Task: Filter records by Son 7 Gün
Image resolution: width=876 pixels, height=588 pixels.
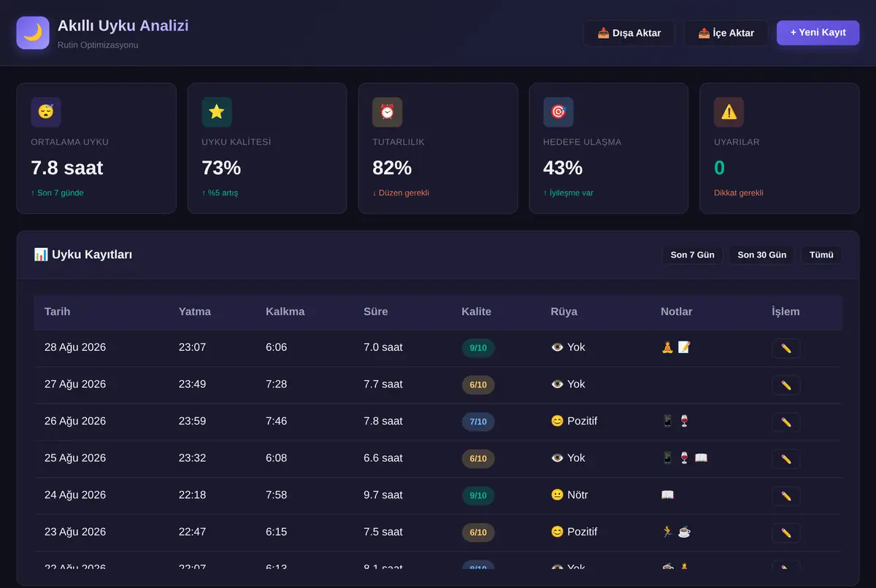Action: (x=692, y=255)
